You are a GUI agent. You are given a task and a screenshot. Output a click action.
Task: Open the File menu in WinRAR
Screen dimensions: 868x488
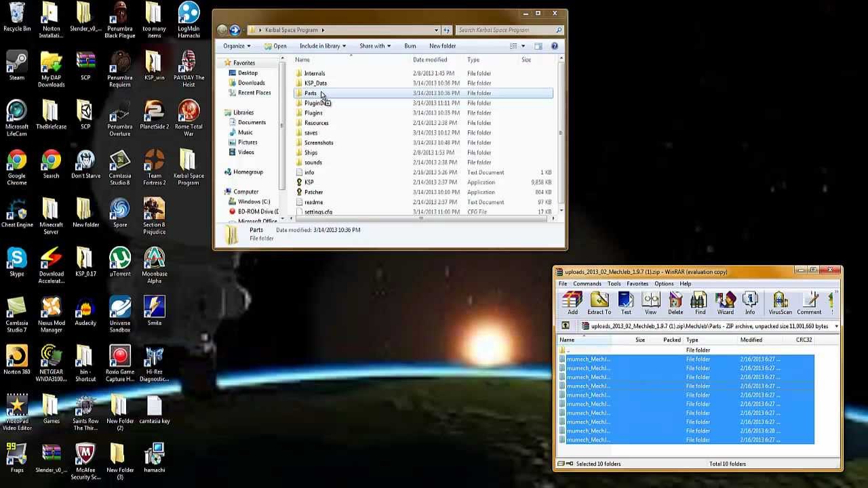(563, 284)
